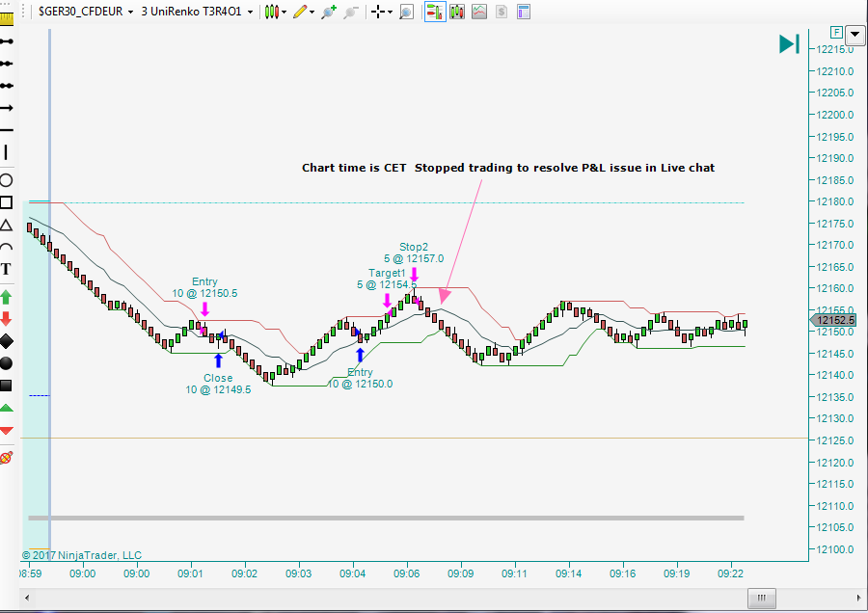The width and height of the screenshot is (868, 613).
Task: Click the Zoom Frame magnifier icon
Action: click(406, 11)
